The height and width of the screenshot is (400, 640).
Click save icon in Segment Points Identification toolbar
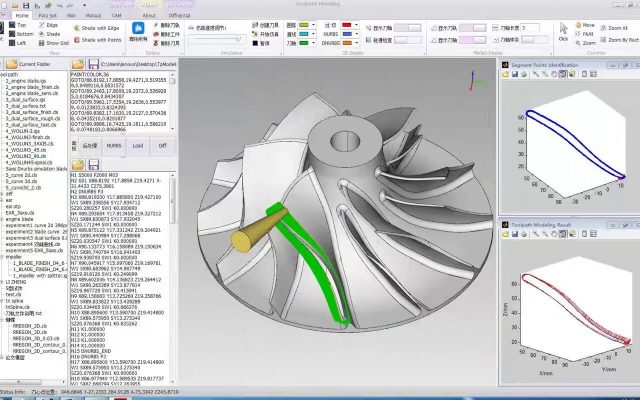(514, 74)
